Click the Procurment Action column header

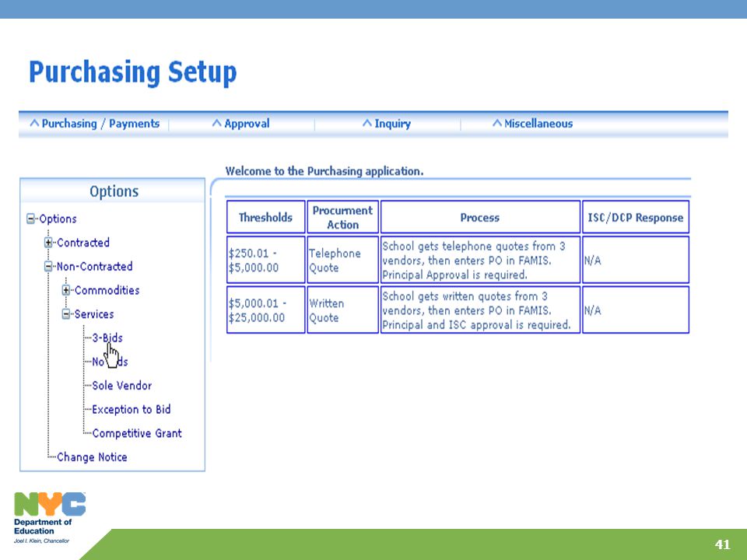pos(342,217)
